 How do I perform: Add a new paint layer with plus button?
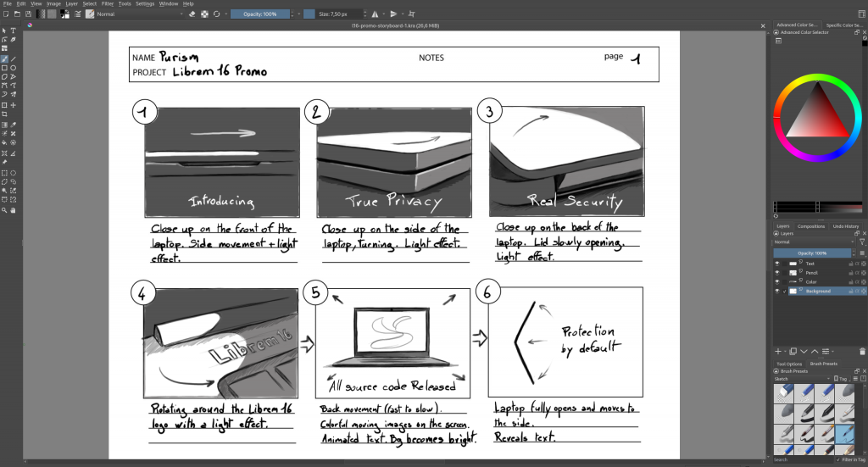778,352
